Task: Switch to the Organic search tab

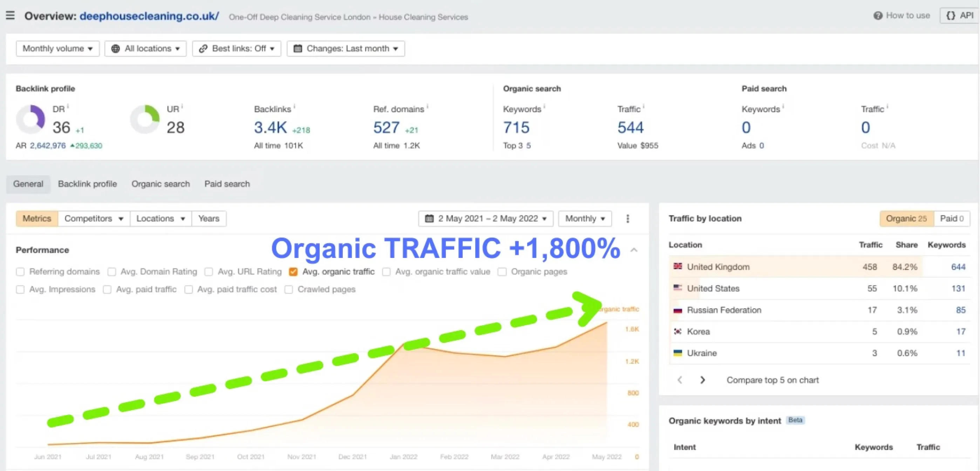Action: 161,184
